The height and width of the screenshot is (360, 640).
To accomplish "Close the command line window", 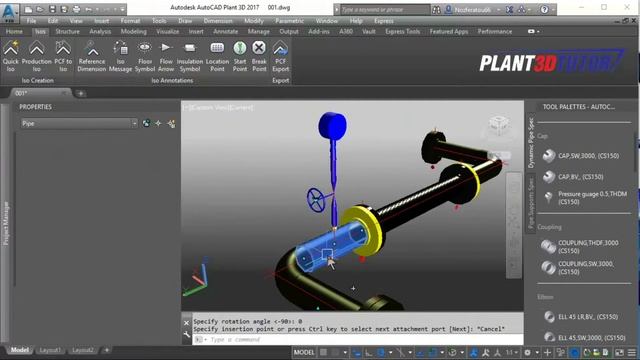I will tap(187, 322).
